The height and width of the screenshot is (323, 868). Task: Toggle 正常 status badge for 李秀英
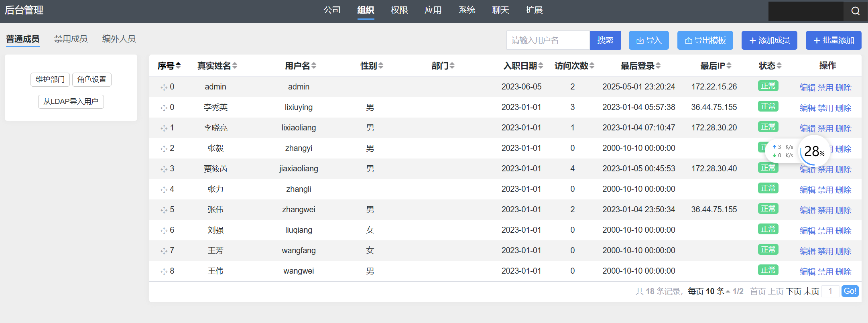click(x=768, y=106)
